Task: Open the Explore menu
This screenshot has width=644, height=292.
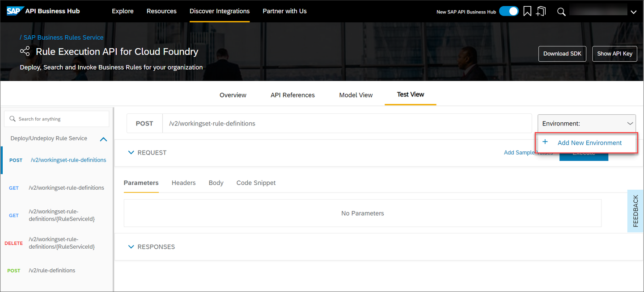Action: (123, 11)
